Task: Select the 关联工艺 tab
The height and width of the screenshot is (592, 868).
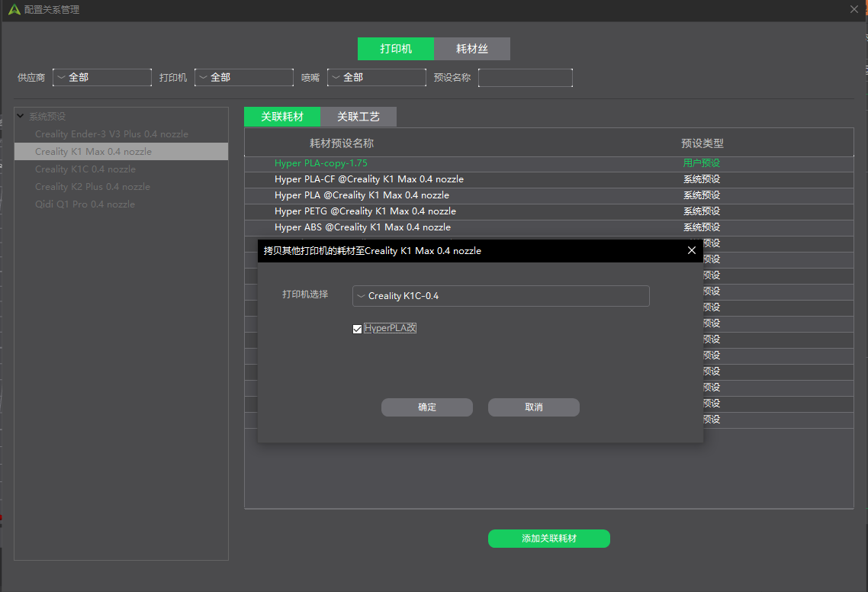Action: 358,117
